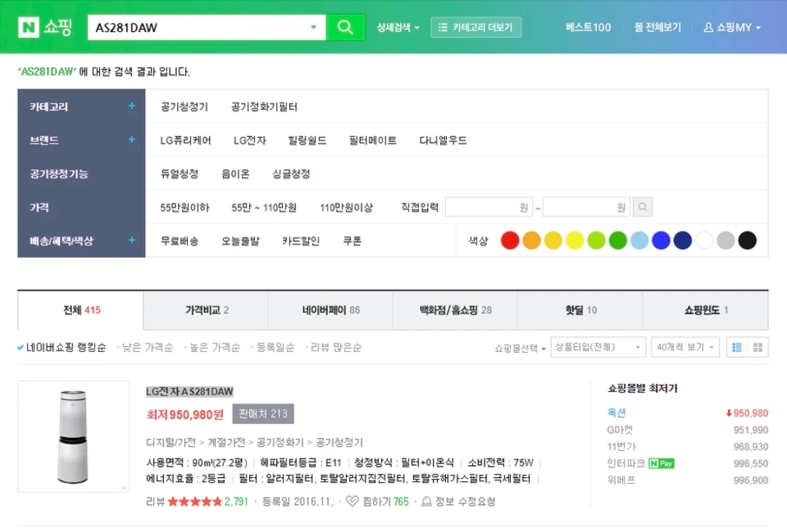This screenshot has width=787, height=532.
Task: Pick the sky blue color swatch
Action: click(640, 240)
